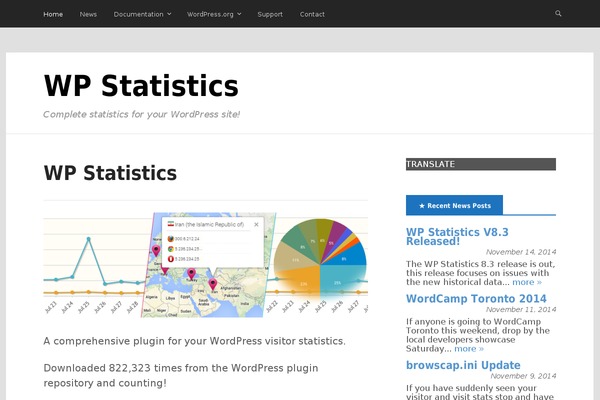This screenshot has width=600, height=400.
Task: Click the WP Statistics page heading
Action: 110,173
